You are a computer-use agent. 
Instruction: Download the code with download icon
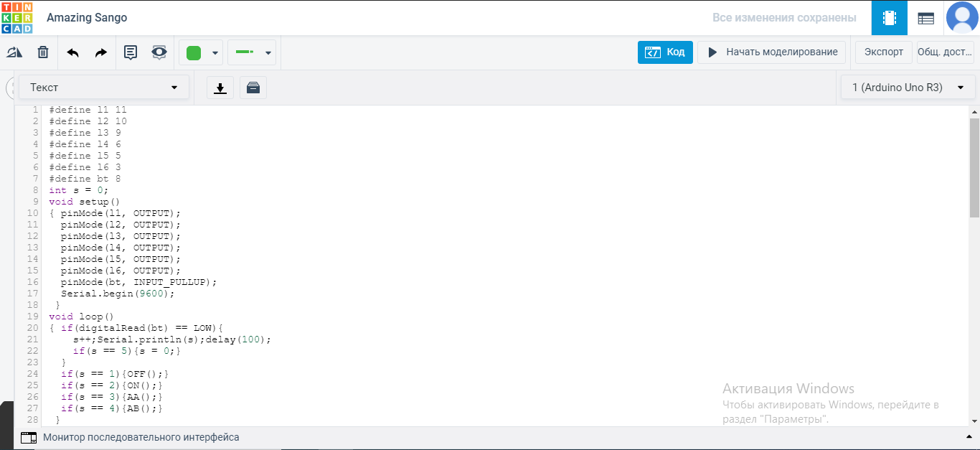coord(220,88)
